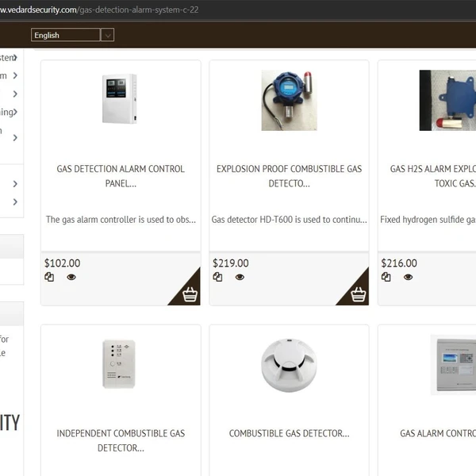Expand the sidebar category ending in 'ing'
This screenshot has width=476, height=476.
point(15,112)
